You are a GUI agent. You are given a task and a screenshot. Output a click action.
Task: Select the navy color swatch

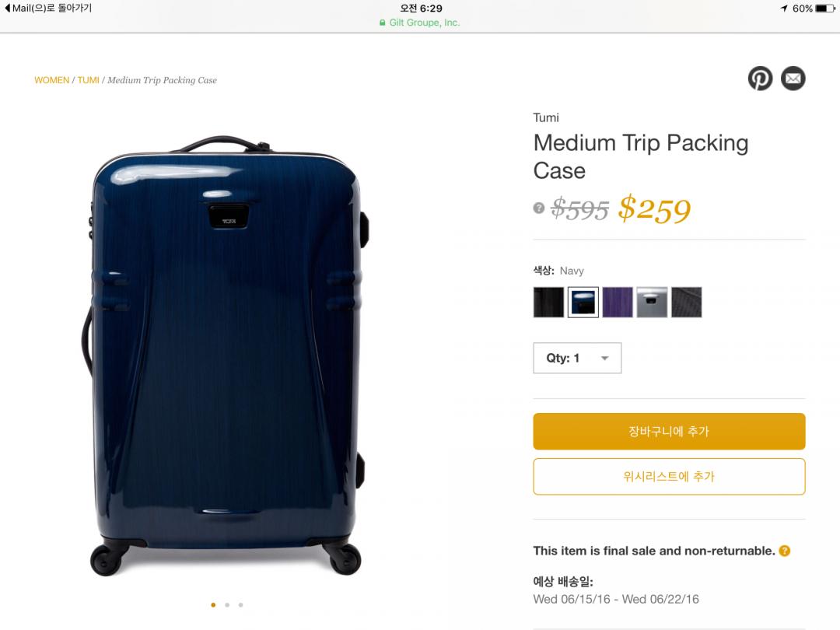(583, 302)
